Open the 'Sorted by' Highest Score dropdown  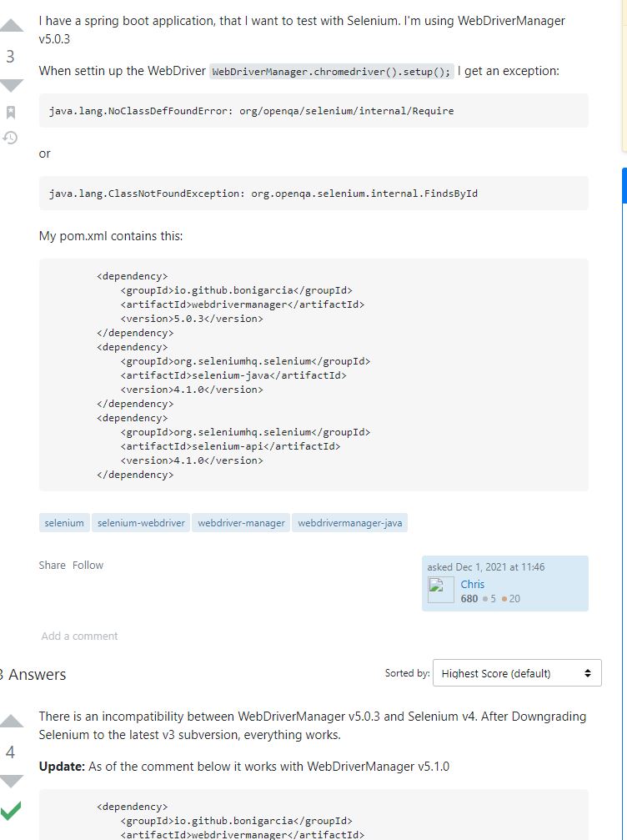point(517,673)
